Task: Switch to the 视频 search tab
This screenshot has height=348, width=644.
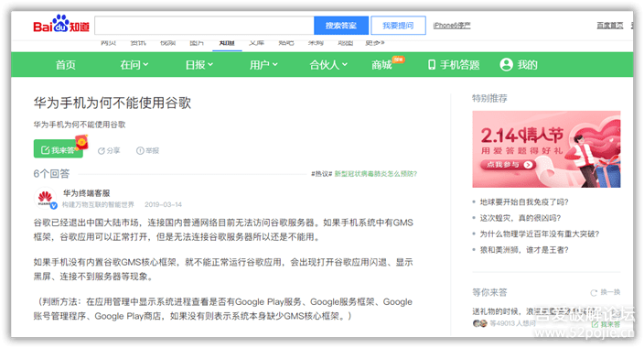Action: 167,43
